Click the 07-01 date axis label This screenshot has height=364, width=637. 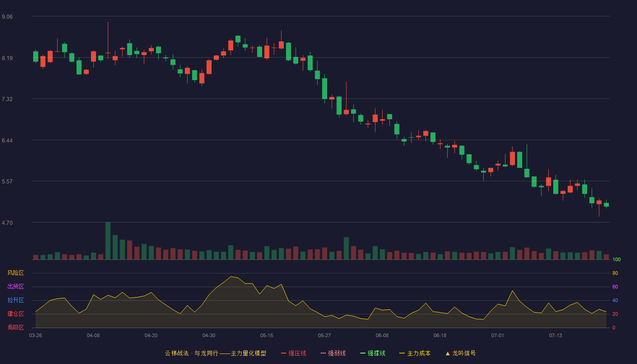tap(498, 335)
